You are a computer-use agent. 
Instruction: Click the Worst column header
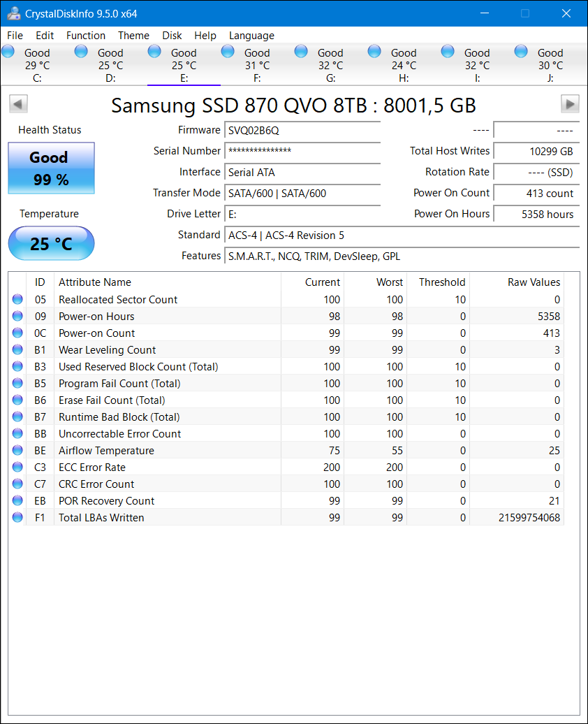pyautogui.click(x=375, y=282)
